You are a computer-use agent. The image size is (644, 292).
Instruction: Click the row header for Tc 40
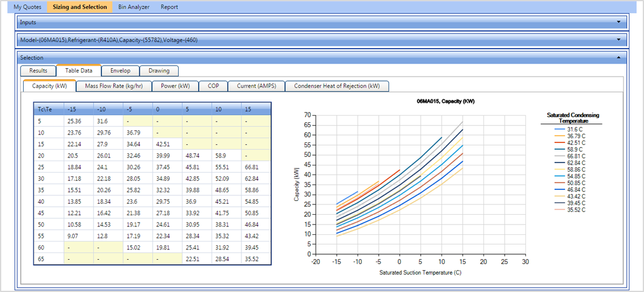click(49, 201)
